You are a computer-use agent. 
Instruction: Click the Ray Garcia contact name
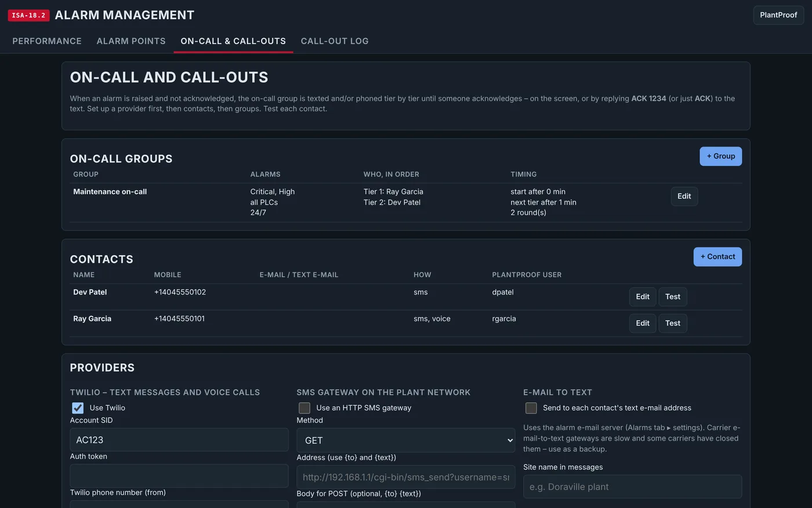coord(92,319)
